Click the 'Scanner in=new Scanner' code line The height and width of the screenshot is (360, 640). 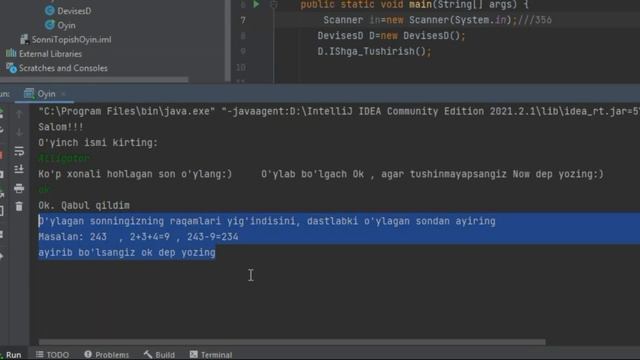[x=437, y=20]
